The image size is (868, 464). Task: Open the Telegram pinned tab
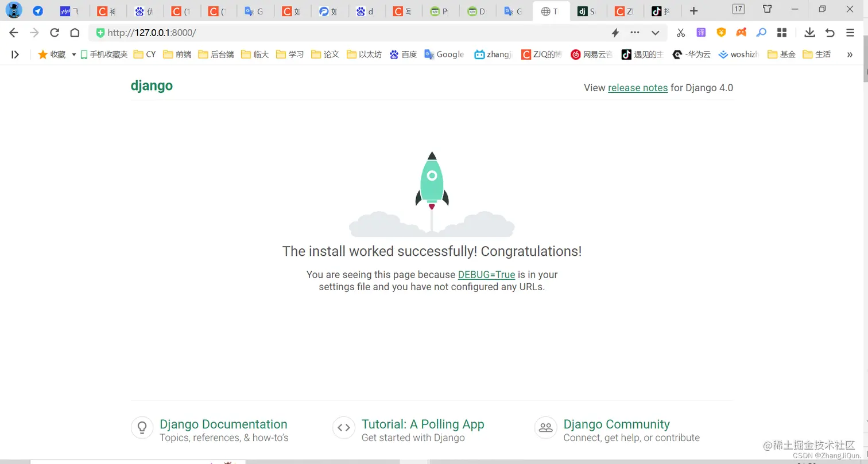point(38,11)
